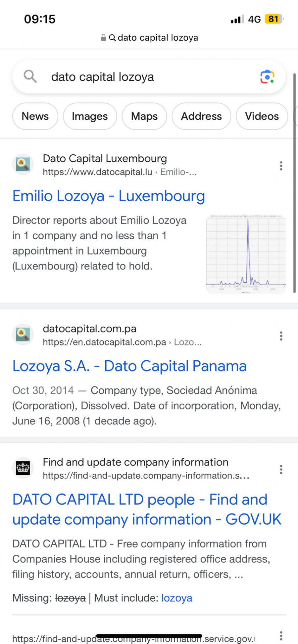Tap the datocapital.com.pa site favicon
The image size is (298, 644).
click(23, 335)
